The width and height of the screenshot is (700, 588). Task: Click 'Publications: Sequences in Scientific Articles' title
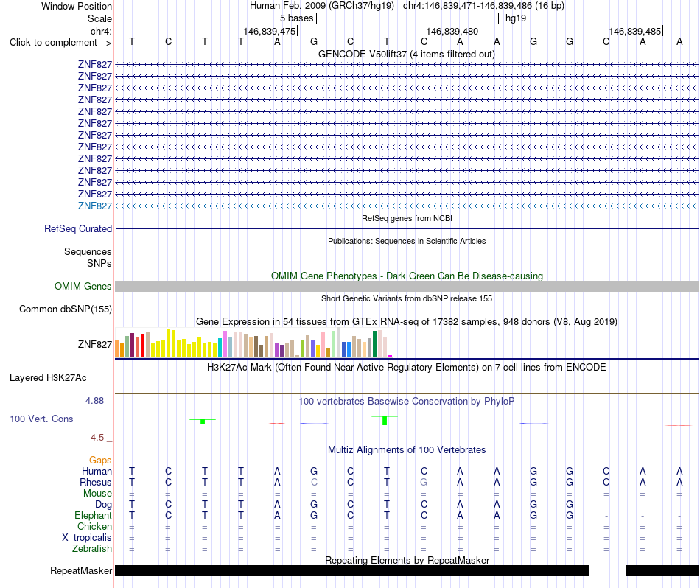pyautogui.click(x=407, y=241)
